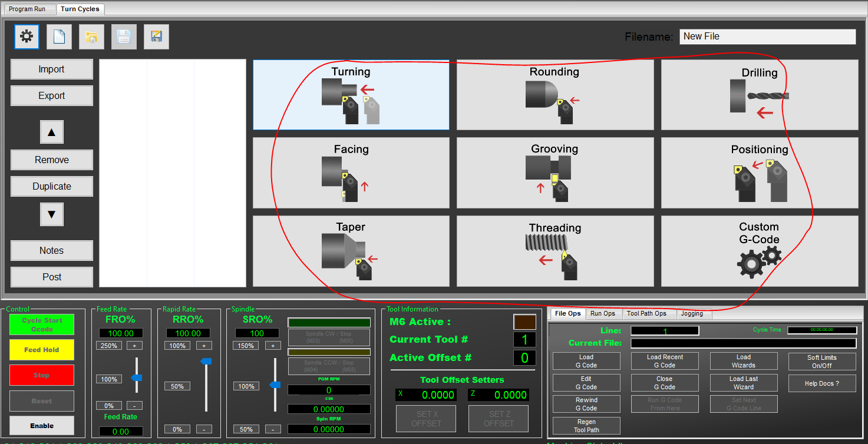
Task: Add a Rounding cycle
Action: [x=555, y=95]
